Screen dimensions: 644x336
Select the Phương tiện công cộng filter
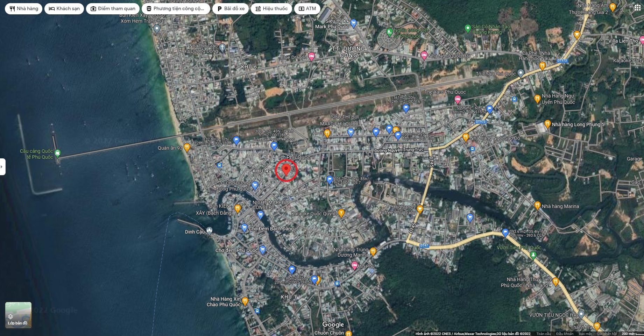point(176,9)
